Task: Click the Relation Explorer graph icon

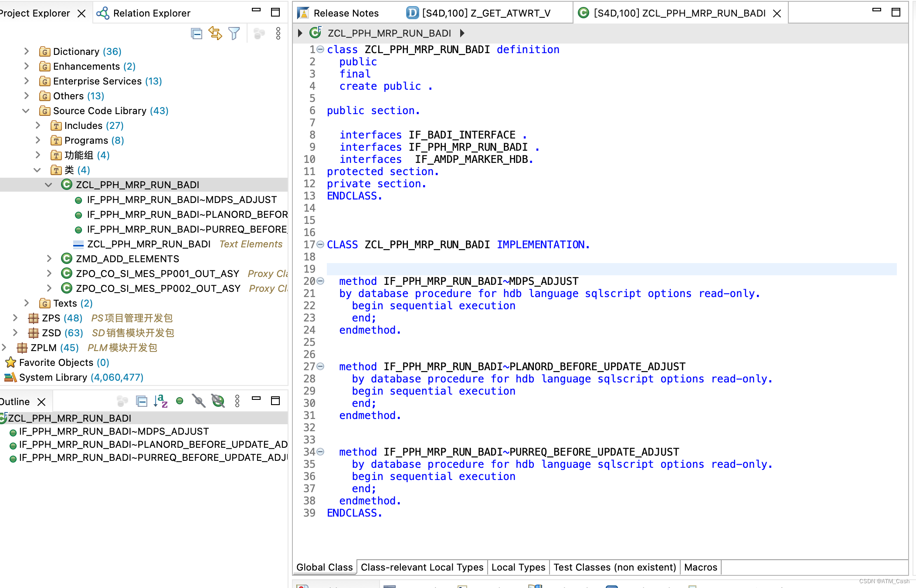Action: coord(102,13)
